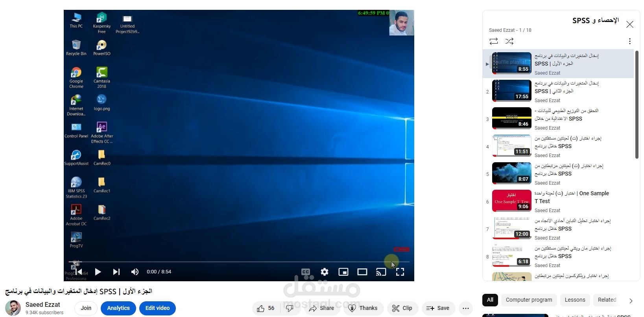This screenshot has height=317, width=644.
Task: Click the Join button
Action: pos(86,308)
